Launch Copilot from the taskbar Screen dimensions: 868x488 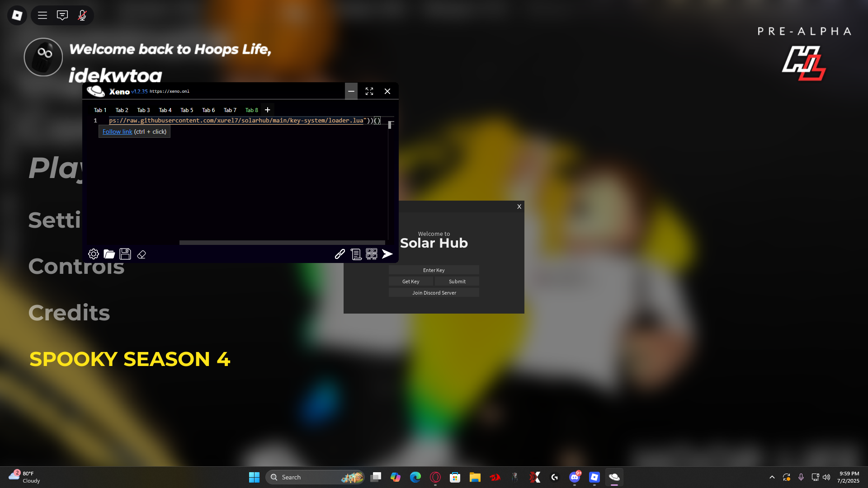396,477
